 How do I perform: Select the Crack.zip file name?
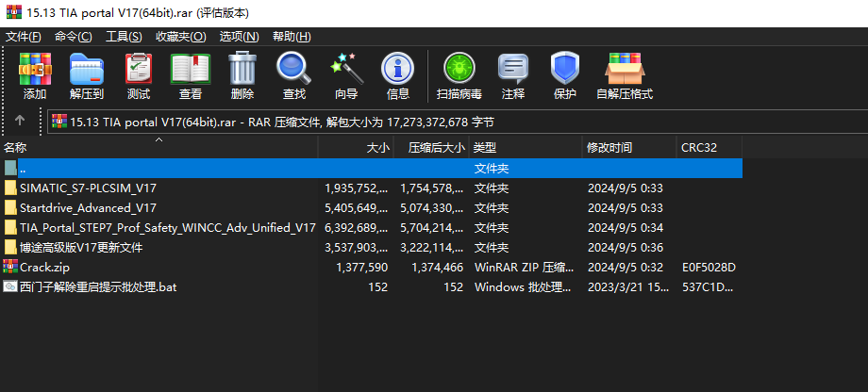tap(45, 267)
